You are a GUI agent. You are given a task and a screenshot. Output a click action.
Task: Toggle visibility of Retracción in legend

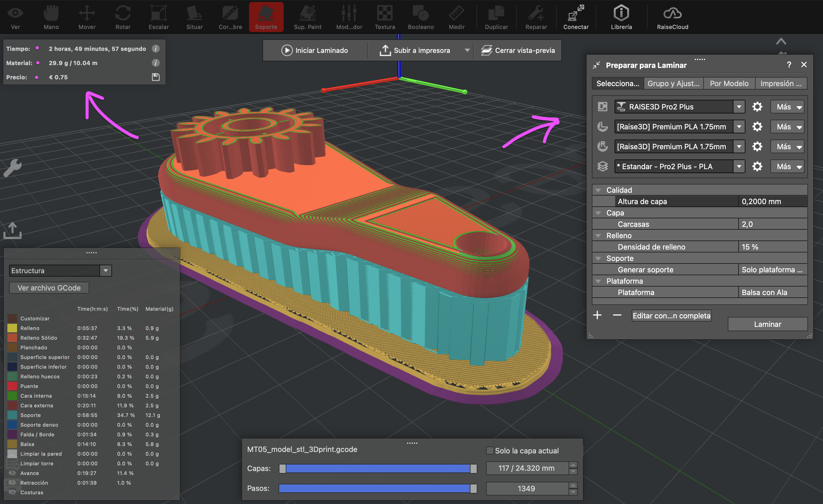12,483
